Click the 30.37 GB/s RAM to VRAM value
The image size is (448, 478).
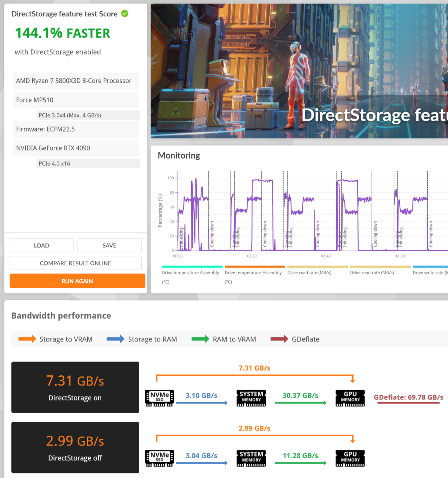point(300,395)
